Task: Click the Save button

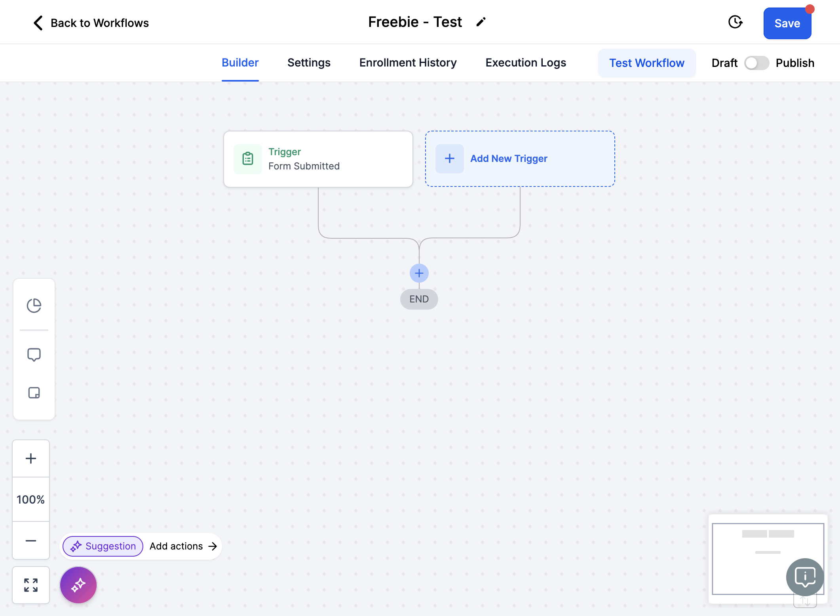Action: click(787, 23)
